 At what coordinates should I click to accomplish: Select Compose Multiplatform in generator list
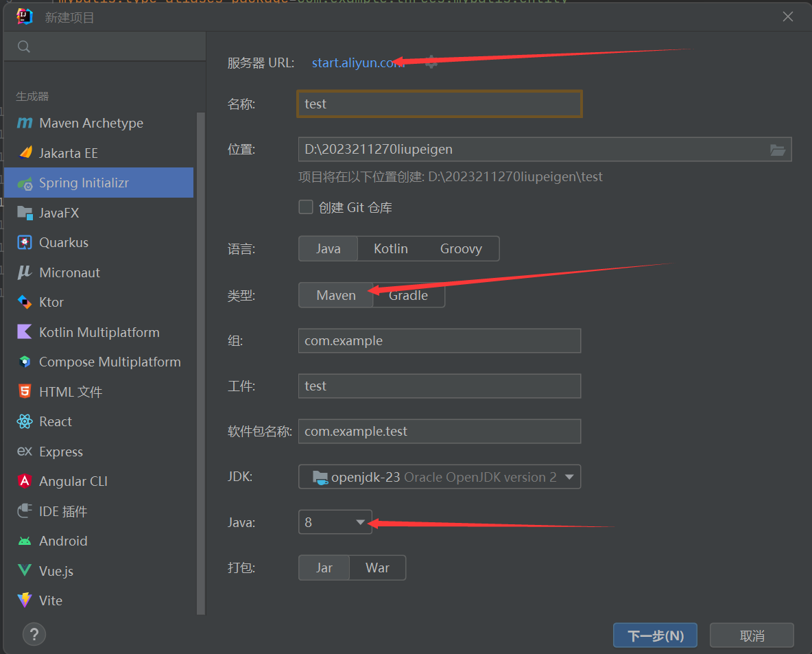click(99, 362)
